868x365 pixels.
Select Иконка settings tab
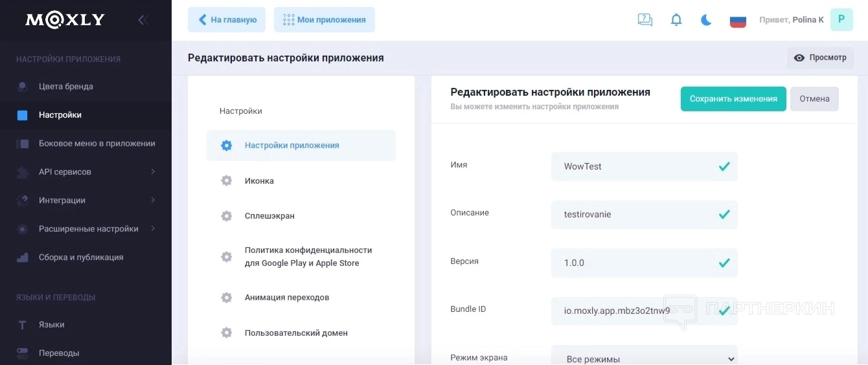[x=301, y=181]
